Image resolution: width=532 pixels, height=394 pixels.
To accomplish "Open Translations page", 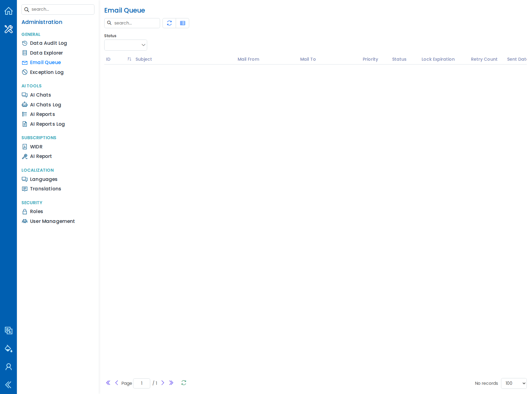I will tap(45, 189).
